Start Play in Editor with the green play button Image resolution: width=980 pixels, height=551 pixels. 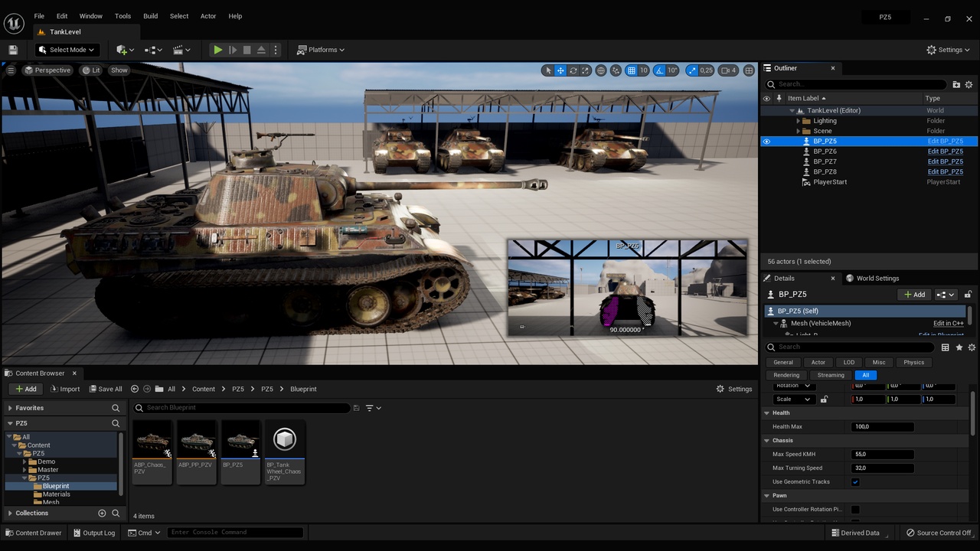pos(218,50)
